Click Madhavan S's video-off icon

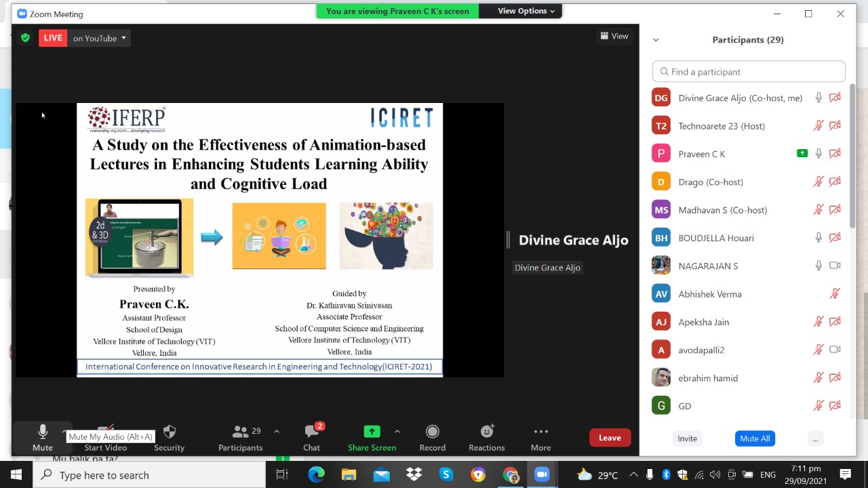coord(835,209)
